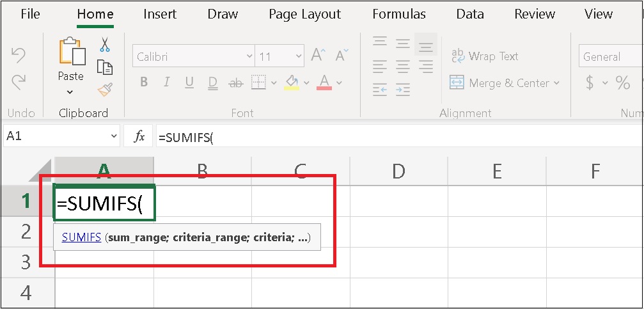Click the Insert Function fx icon
The image size is (644, 309).
[139, 136]
